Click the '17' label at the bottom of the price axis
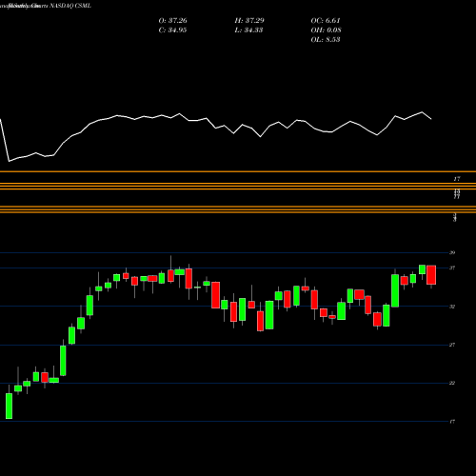The width and height of the screenshot is (476, 476). pos(452,422)
